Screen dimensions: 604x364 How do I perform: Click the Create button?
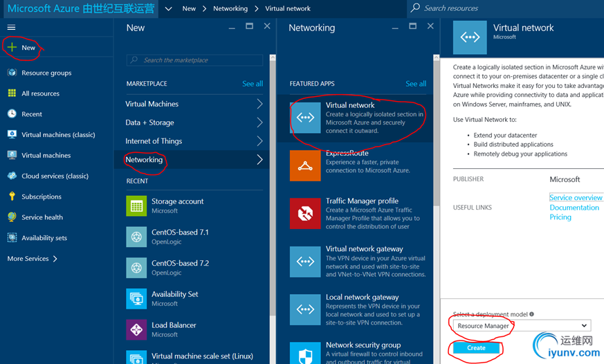click(x=476, y=347)
